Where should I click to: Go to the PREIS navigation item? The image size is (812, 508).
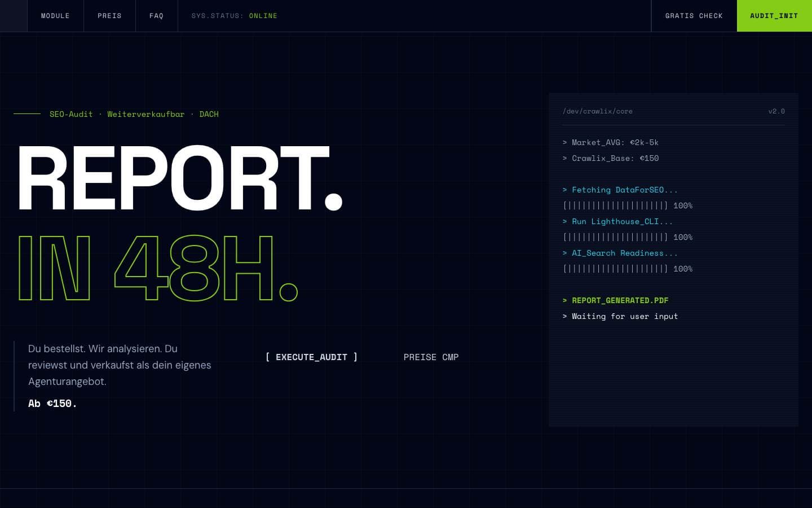pos(109,16)
